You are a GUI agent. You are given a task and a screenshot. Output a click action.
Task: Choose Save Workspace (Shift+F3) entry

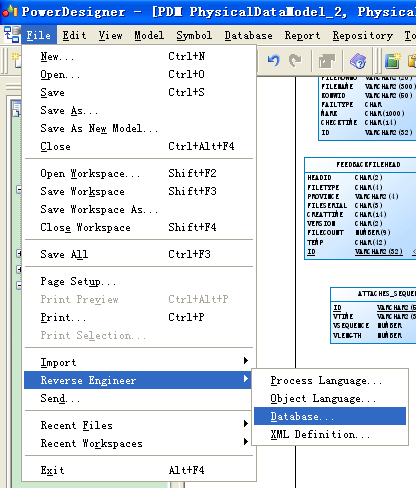point(138,191)
